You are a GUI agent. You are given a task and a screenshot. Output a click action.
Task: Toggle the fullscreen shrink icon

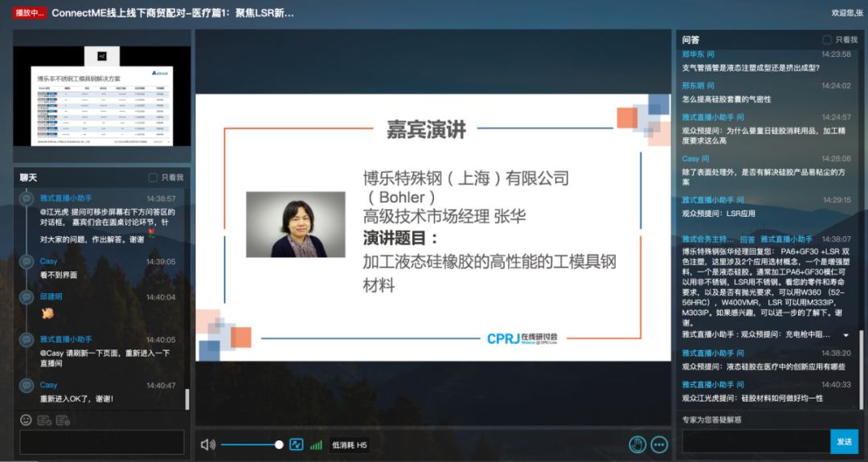(296, 444)
